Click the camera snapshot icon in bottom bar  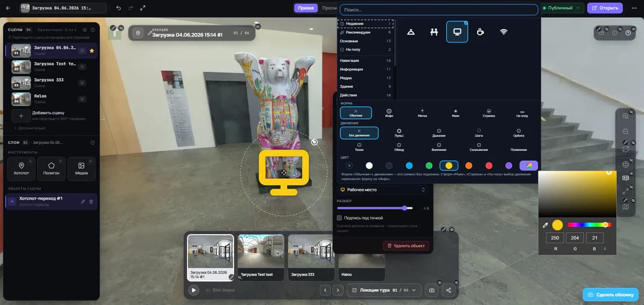[x=431, y=290]
